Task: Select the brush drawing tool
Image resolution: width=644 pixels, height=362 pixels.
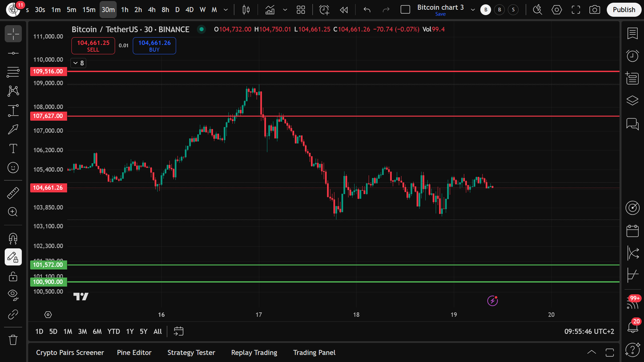Action: tap(13, 129)
